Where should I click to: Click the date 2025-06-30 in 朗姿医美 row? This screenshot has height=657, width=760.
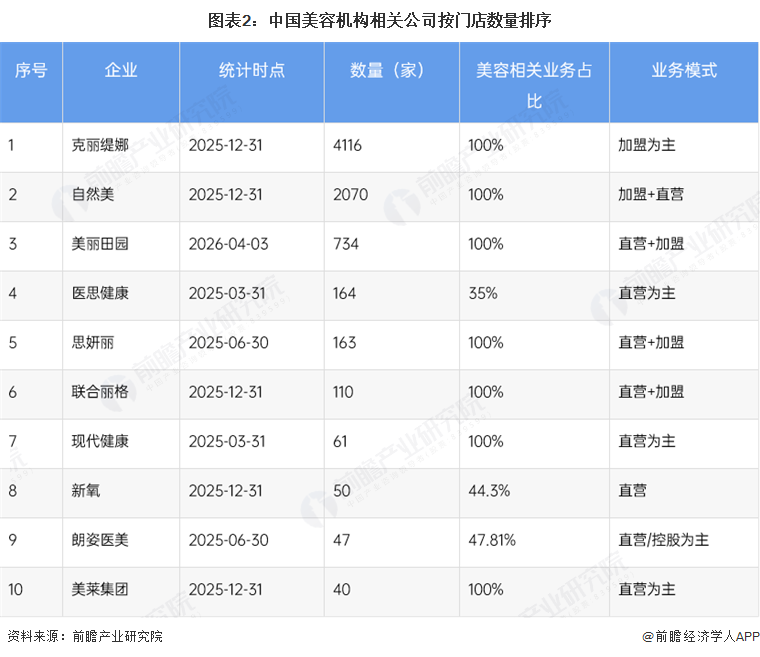(228, 540)
